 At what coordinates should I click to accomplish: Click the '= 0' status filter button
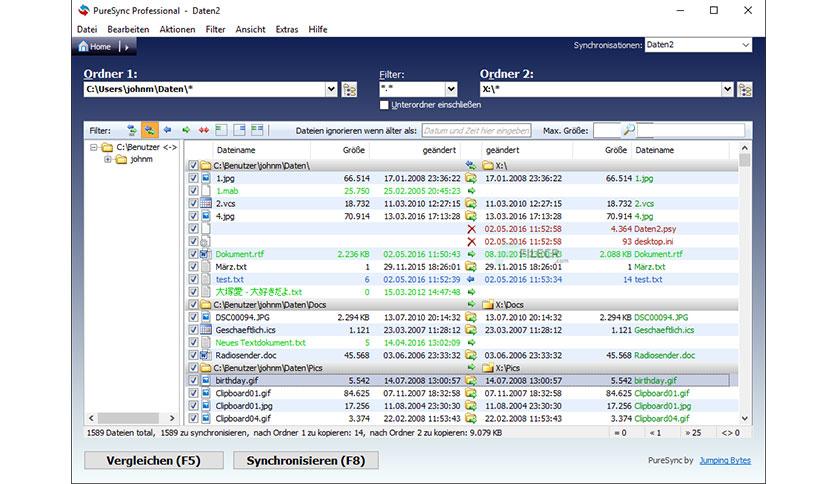point(620,433)
